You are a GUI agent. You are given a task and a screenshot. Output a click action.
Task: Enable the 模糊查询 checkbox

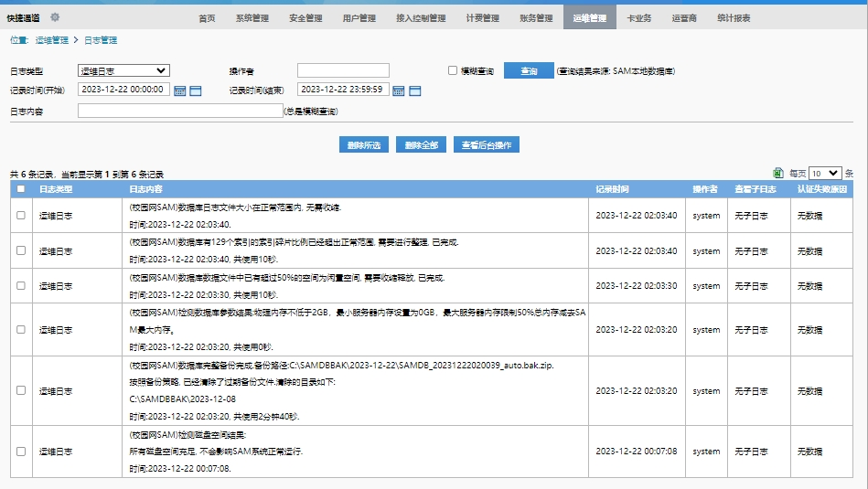(x=452, y=70)
